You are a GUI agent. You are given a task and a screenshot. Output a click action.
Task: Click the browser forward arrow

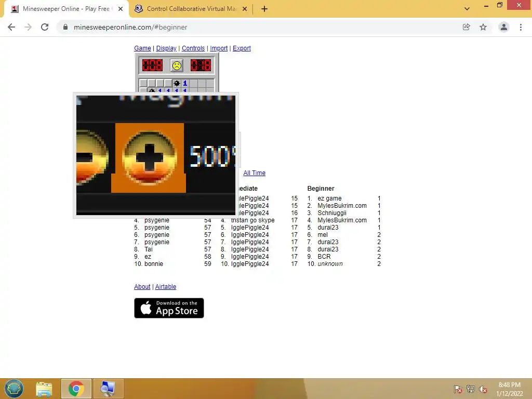click(28, 27)
